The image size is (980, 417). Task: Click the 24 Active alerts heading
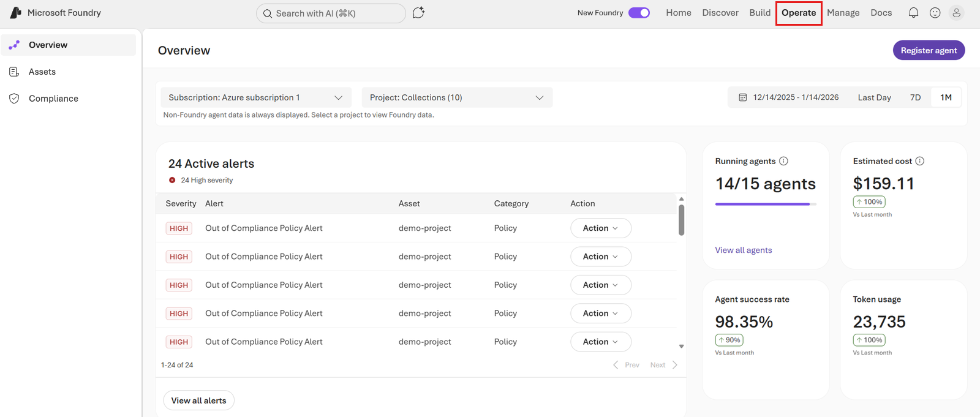(x=211, y=163)
